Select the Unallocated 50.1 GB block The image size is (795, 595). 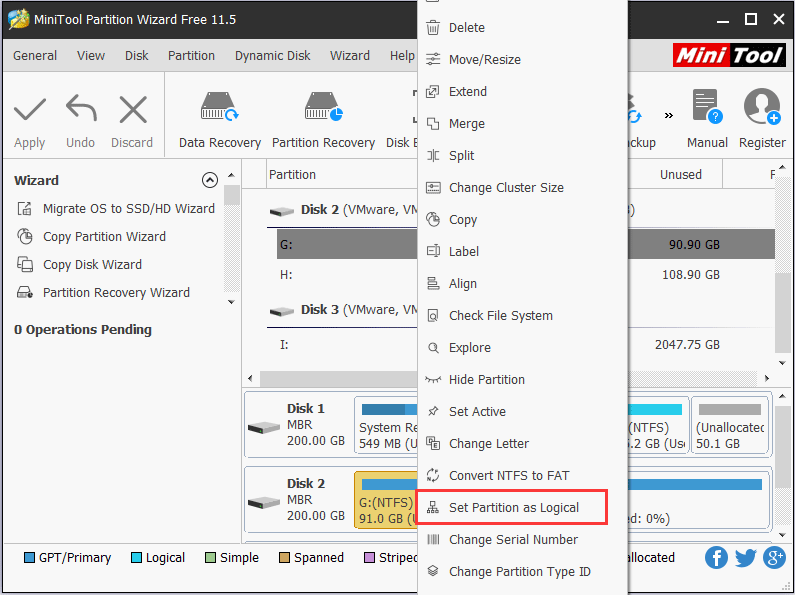pyautogui.click(x=730, y=425)
